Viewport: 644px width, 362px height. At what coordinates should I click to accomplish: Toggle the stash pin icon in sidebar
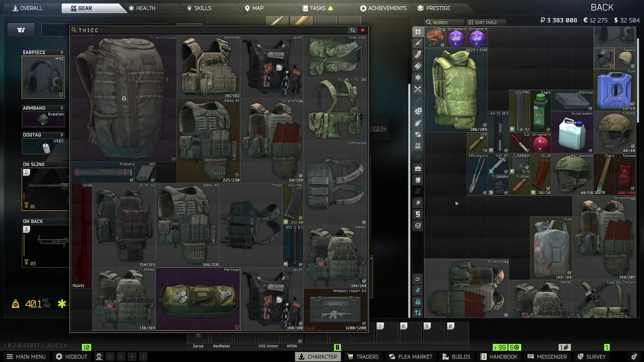click(418, 290)
